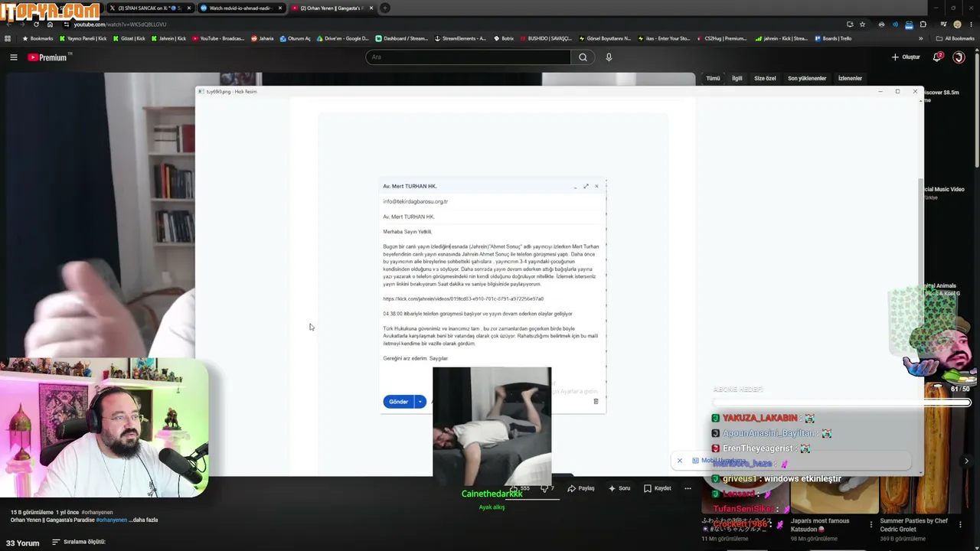Screen dimensions: 980x551
Task: Go to browser home page
Action: (51, 24)
